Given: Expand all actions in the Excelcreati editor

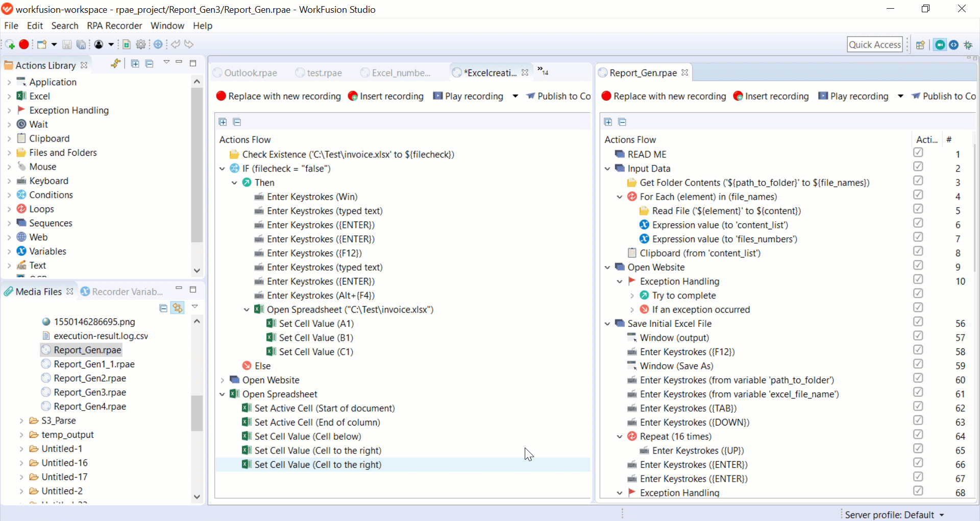Looking at the screenshot, I should (223, 122).
